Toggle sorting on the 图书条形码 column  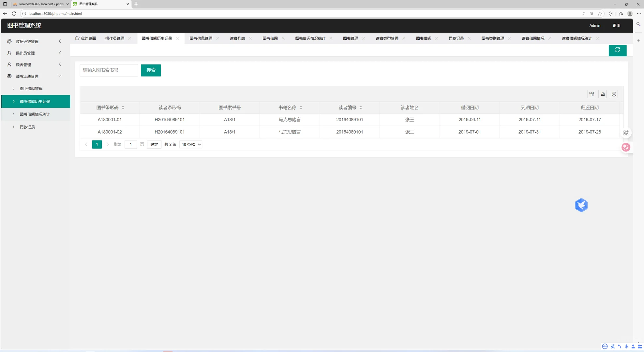(x=123, y=107)
